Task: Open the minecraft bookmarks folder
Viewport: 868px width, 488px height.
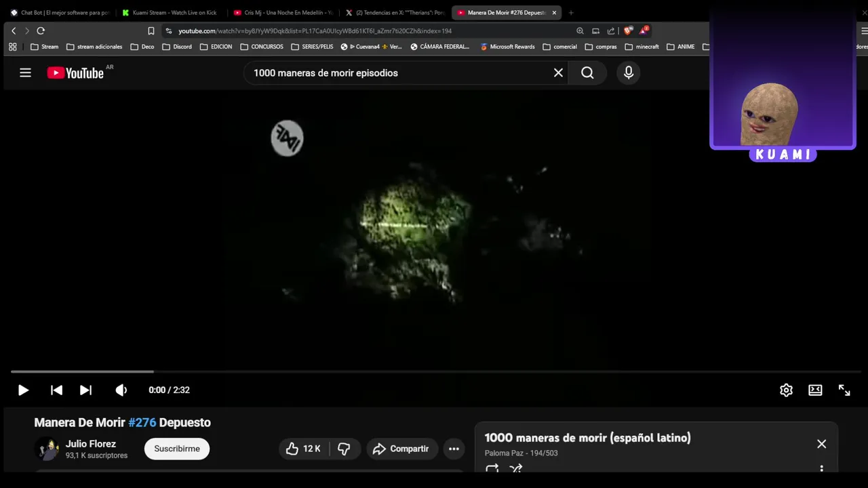Action: coord(642,47)
